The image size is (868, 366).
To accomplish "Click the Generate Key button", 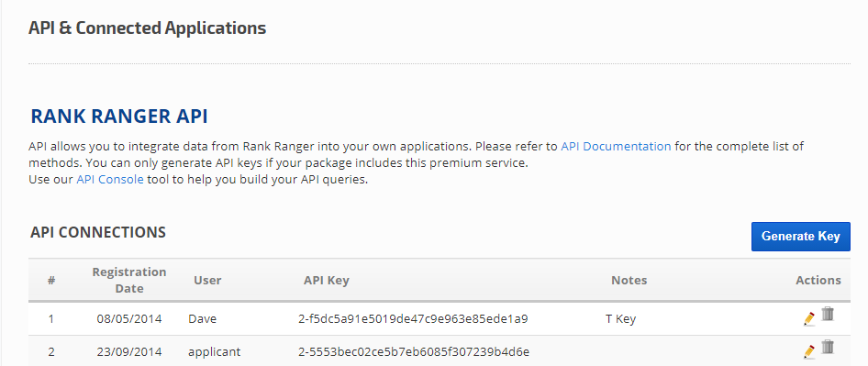I will point(800,237).
